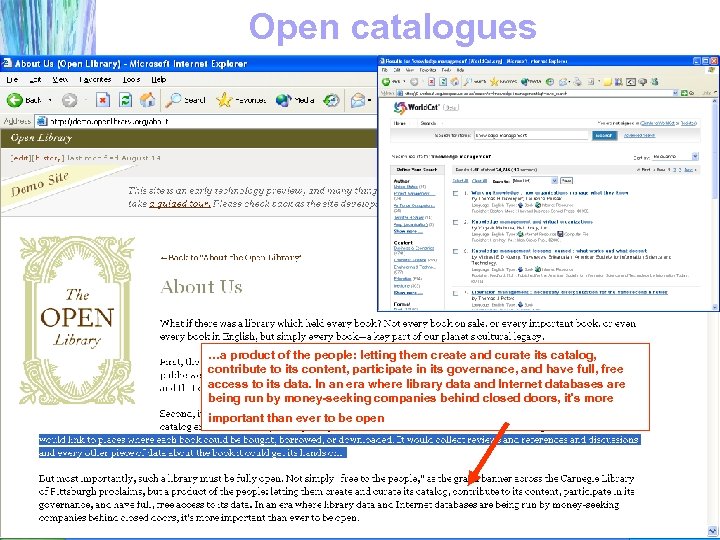This screenshot has width=720, height=540.
Task: Click Refresh icon in WorldCat window
Action: pos(443,82)
